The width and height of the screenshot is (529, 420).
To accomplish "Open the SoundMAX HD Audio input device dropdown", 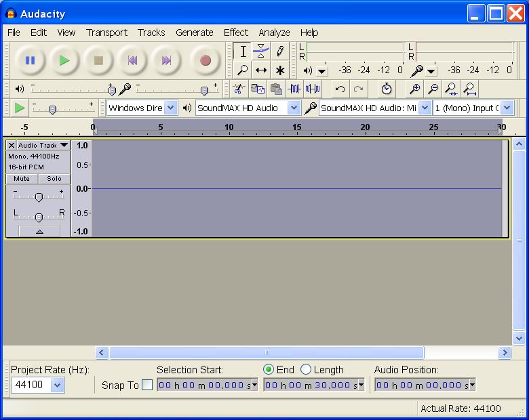I will point(425,108).
